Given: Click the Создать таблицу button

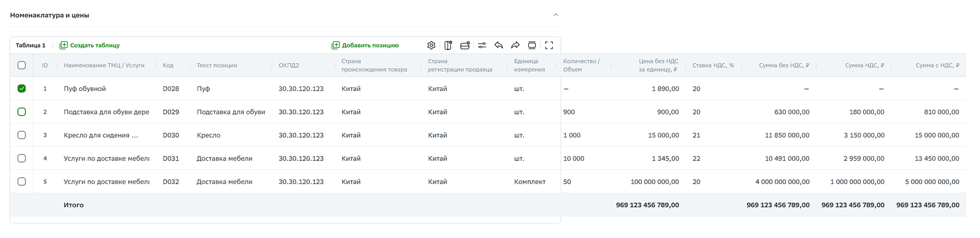Looking at the screenshot, I should click(90, 45).
